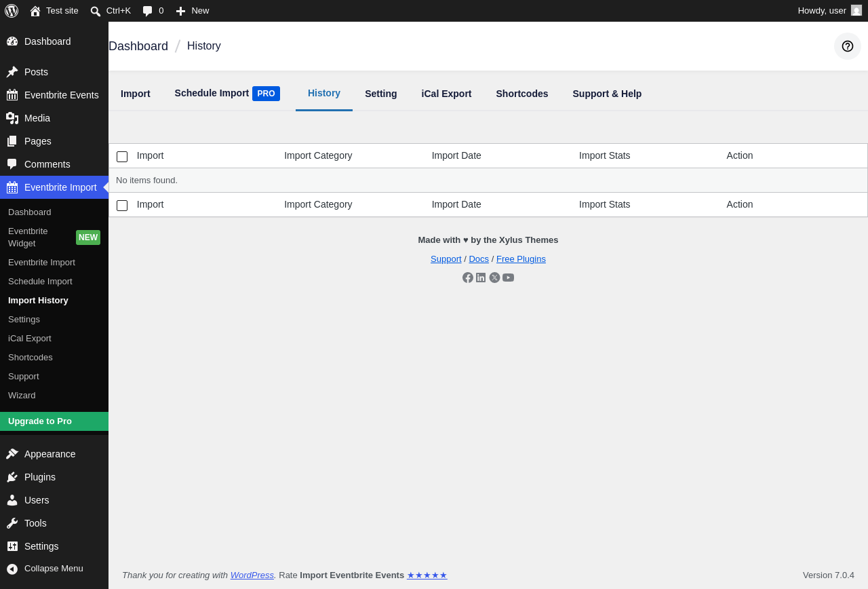Tick the select-all checkbox in the table header
Image resolution: width=868 pixels, height=589 pixels.
pyautogui.click(x=122, y=157)
